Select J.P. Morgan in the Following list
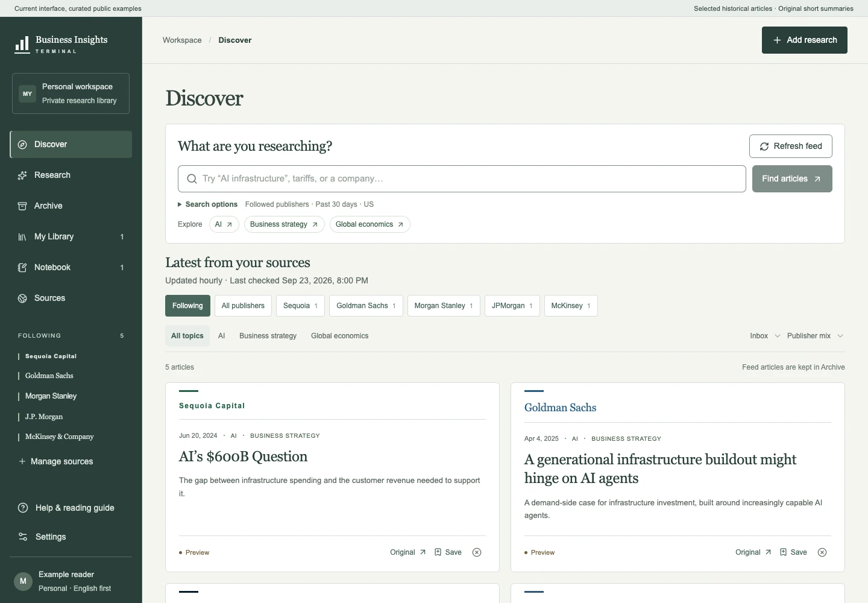Screen dimensions: 868x603 tap(43, 417)
